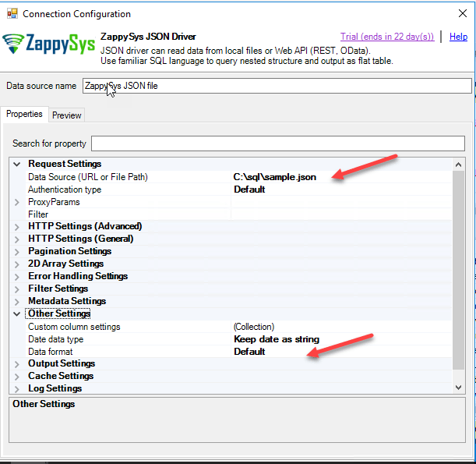Select the Date data type property
This screenshot has height=464, width=476.
point(55,339)
